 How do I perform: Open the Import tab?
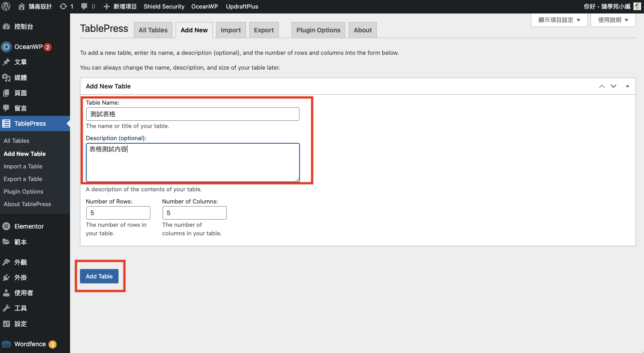click(231, 30)
